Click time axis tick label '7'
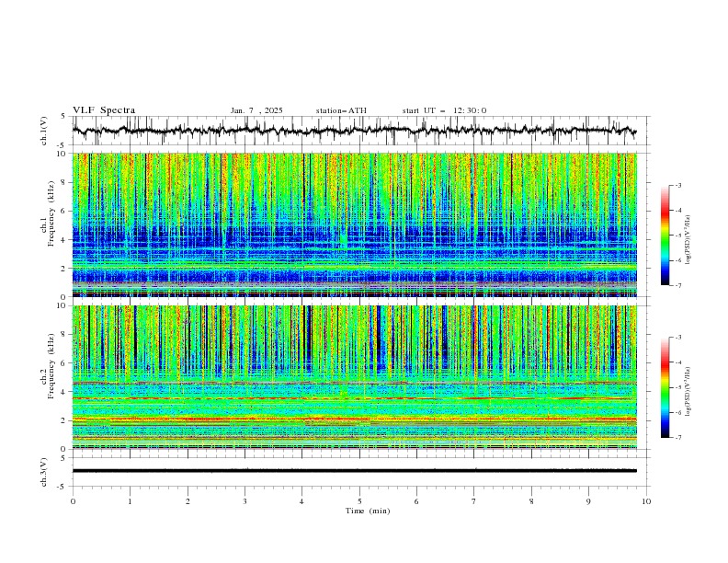Image resolution: width=728 pixels, height=563 pixels. point(474,501)
